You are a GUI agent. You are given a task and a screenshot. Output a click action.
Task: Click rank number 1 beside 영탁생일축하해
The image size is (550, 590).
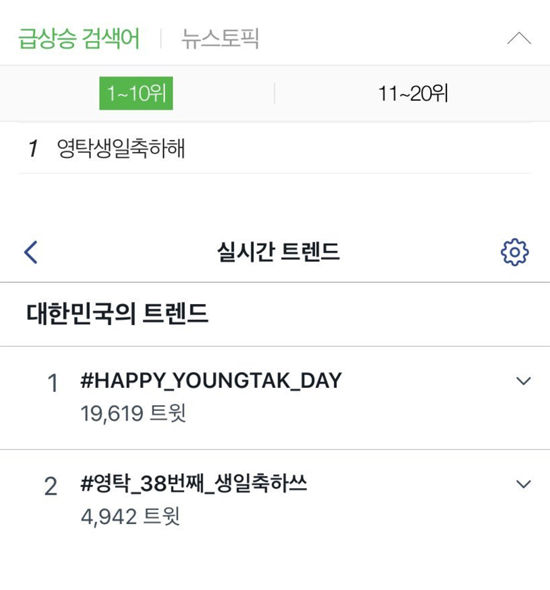(33, 148)
